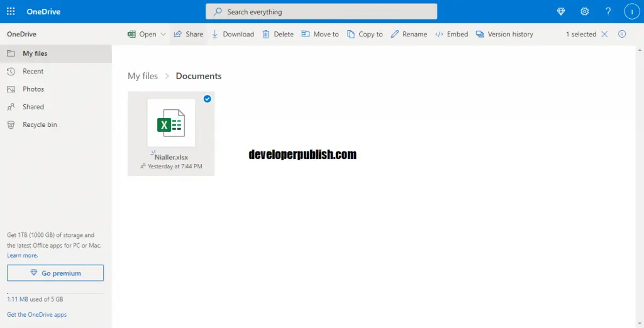Click the Documents breadcrumb

[199, 76]
